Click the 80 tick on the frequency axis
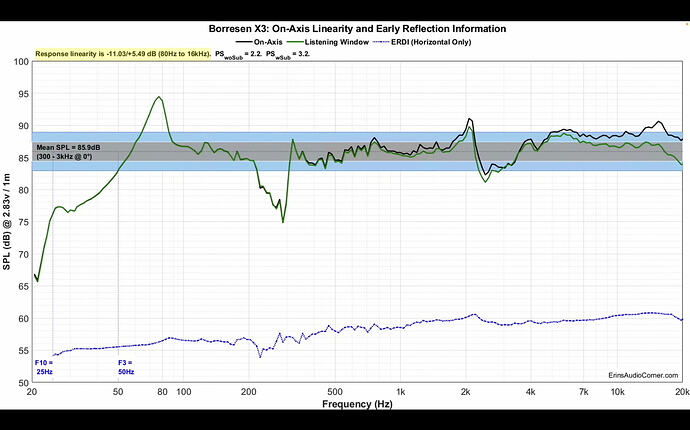This screenshot has width=690, height=430. click(162, 392)
